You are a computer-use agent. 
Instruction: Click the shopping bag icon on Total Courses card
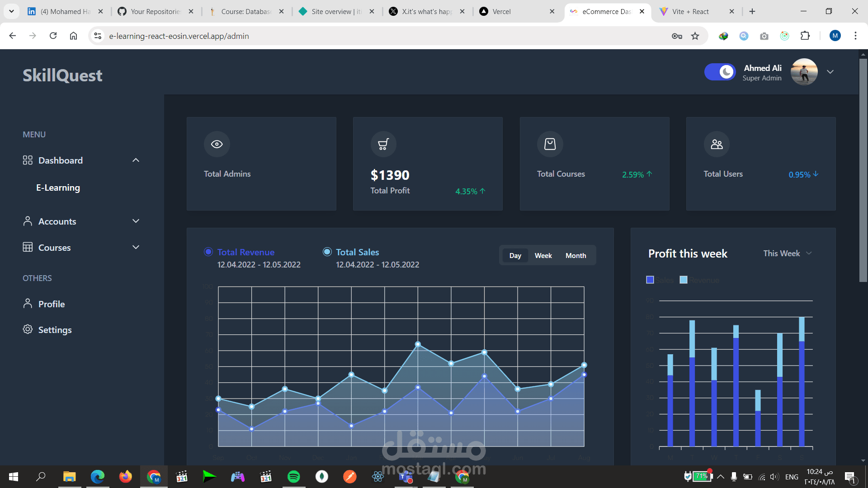click(550, 144)
